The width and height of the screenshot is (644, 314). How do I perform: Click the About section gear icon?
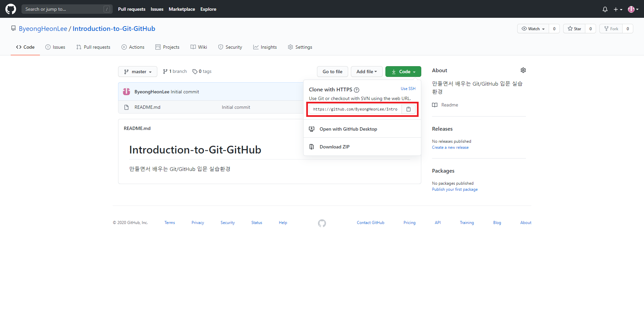point(523,70)
